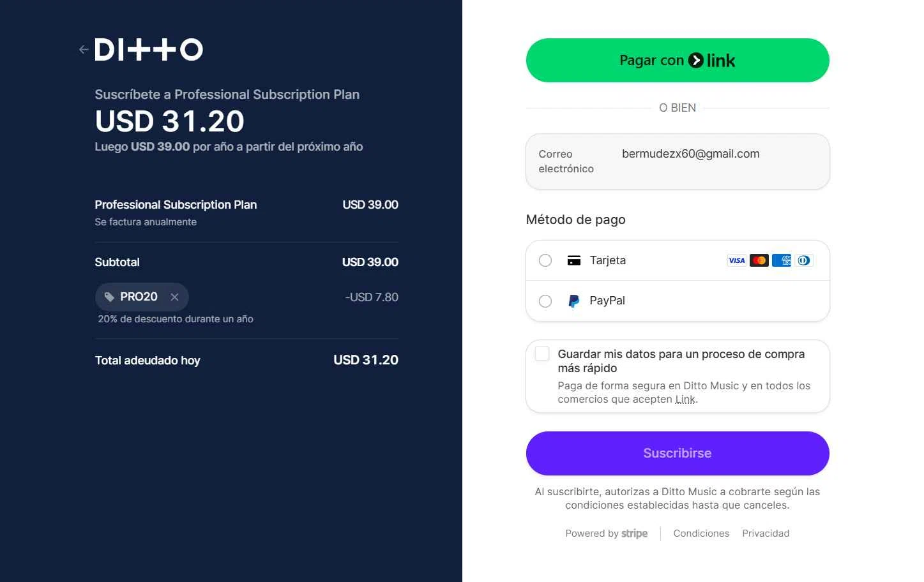Open the Powered by Stripe link
This screenshot has width=924, height=582.
click(x=607, y=533)
